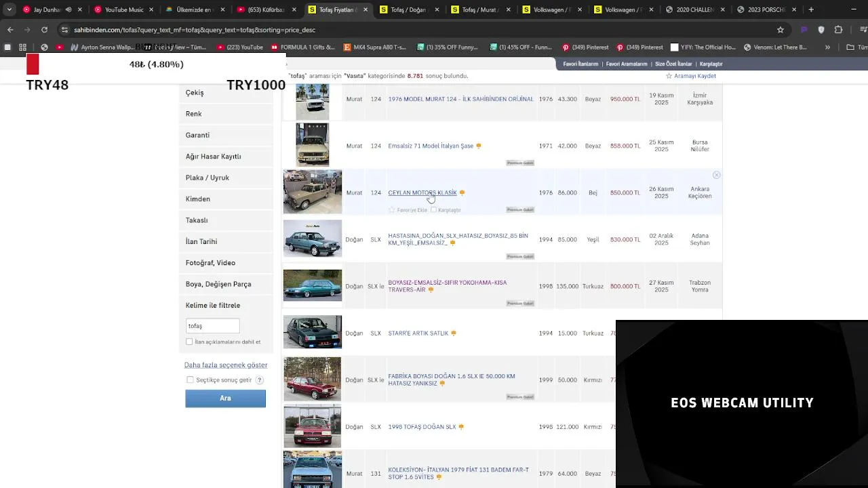Expand the Fotoğraf, Video filter
Viewport: 868px width, 488px height.
[x=226, y=263]
